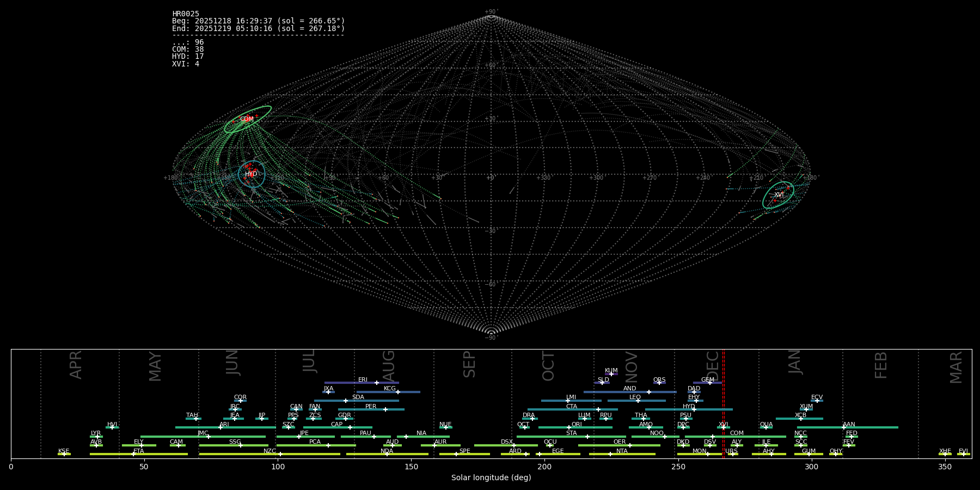
Task: Click the 'XVI: 4' count entry
Action: click(186, 64)
